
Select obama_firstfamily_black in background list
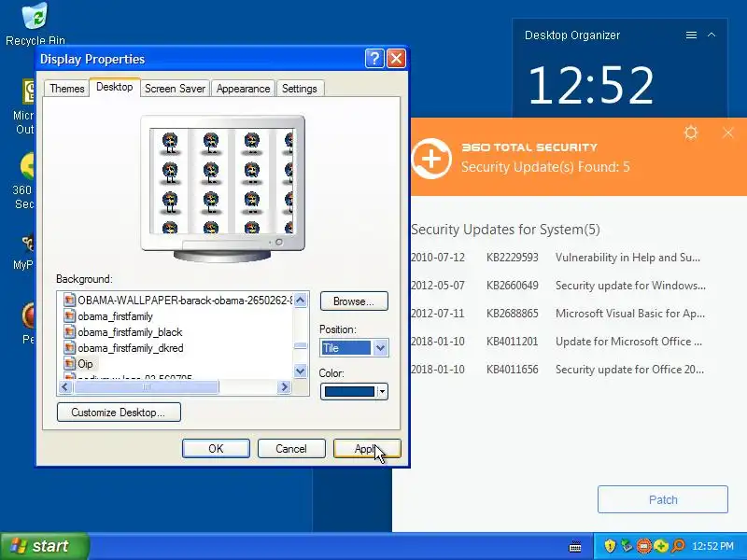tap(130, 332)
